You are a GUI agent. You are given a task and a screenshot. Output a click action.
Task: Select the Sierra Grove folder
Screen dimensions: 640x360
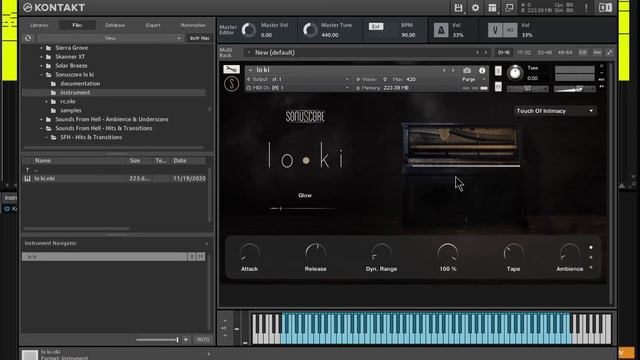click(x=72, y=48)
